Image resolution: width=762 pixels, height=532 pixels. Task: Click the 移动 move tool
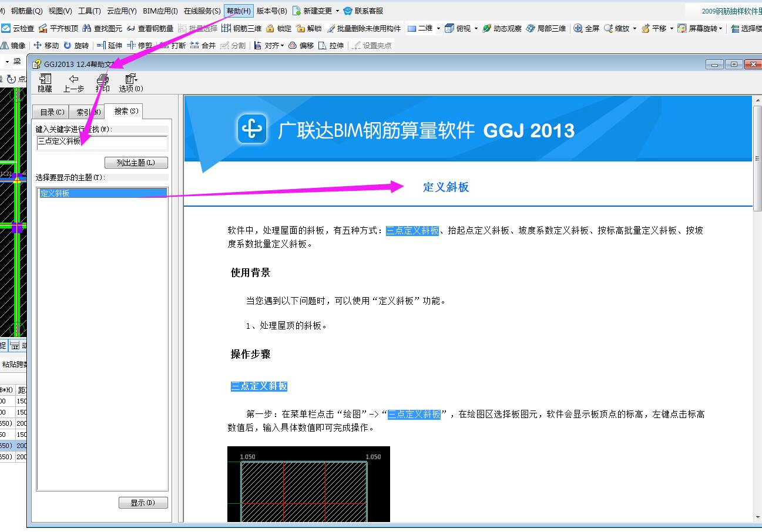(46, 45)
